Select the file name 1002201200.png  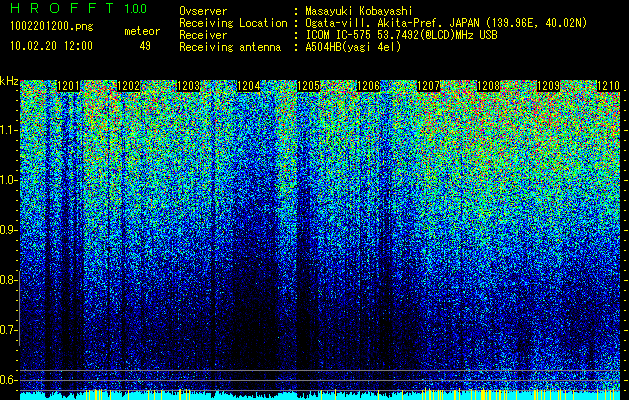pyautogui.click(x=52, y=26)
